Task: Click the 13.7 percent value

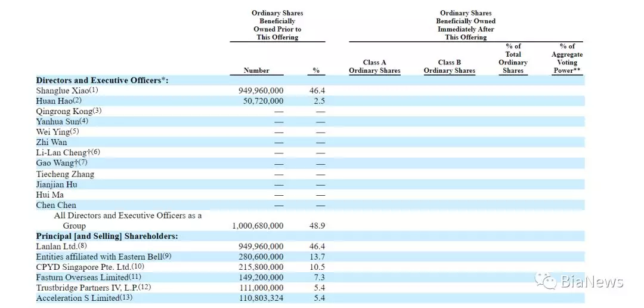Action: (317, 257)
